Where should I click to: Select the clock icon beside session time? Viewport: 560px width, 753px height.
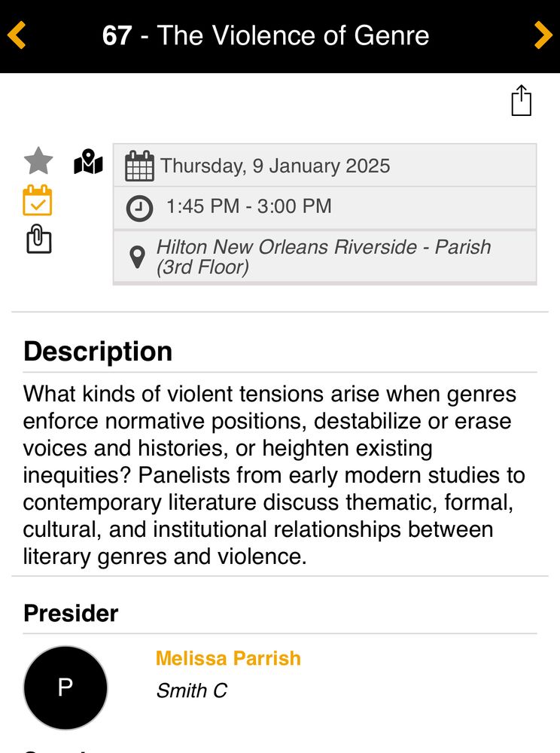(x=138, y=206)
